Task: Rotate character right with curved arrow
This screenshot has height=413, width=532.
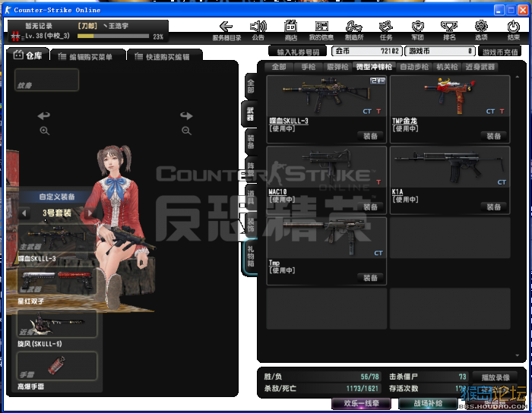Action: point(186,116)
